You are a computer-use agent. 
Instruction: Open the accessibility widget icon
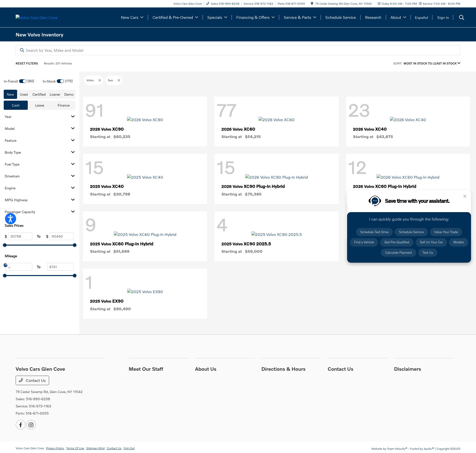tap(10, 219)
